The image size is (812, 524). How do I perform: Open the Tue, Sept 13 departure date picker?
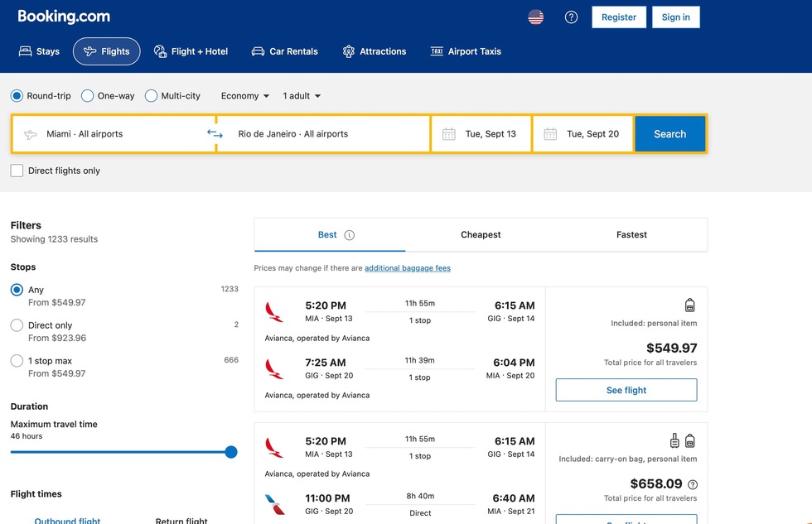tap(481, 134)
